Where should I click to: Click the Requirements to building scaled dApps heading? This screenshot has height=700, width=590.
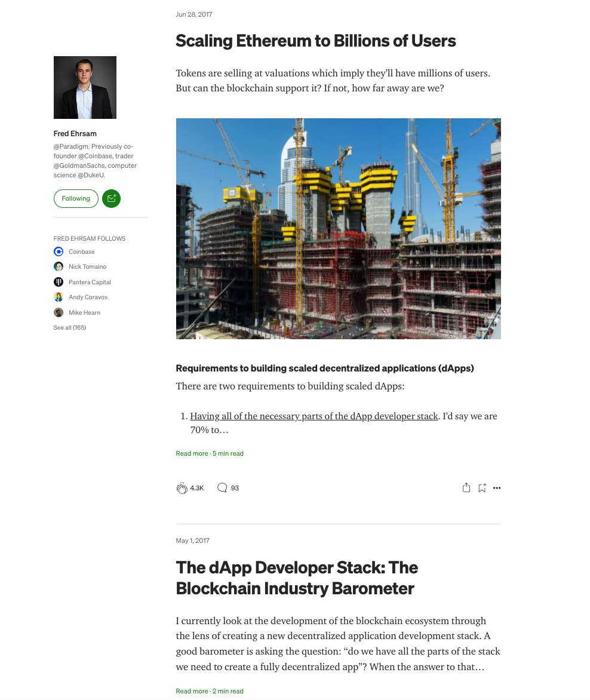tap(325, 369)
